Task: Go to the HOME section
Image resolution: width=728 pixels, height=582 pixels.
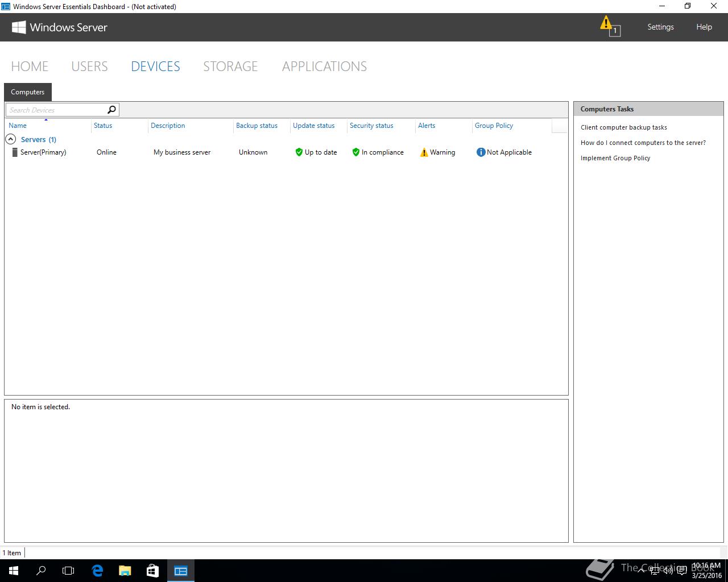Action: click(x=30, y=66)
